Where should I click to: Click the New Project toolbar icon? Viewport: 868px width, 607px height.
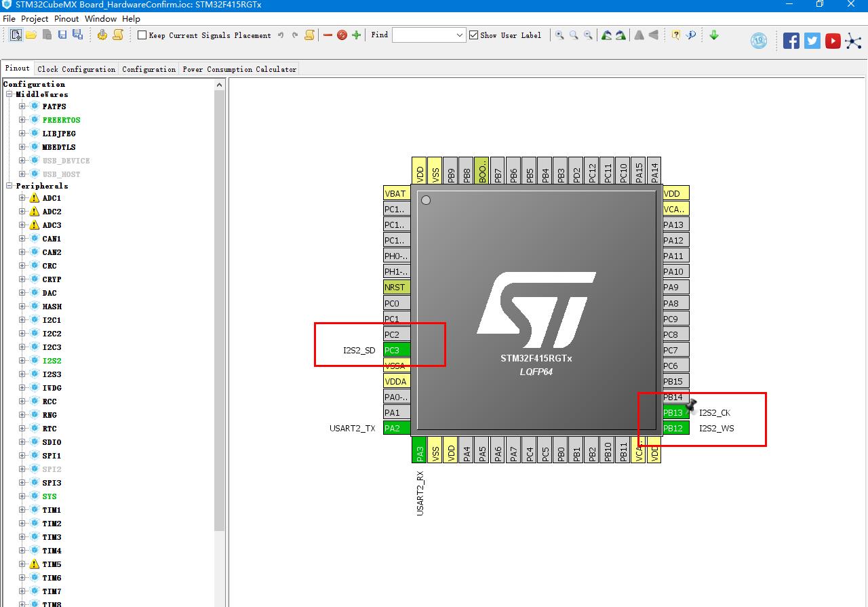[16, 35]
